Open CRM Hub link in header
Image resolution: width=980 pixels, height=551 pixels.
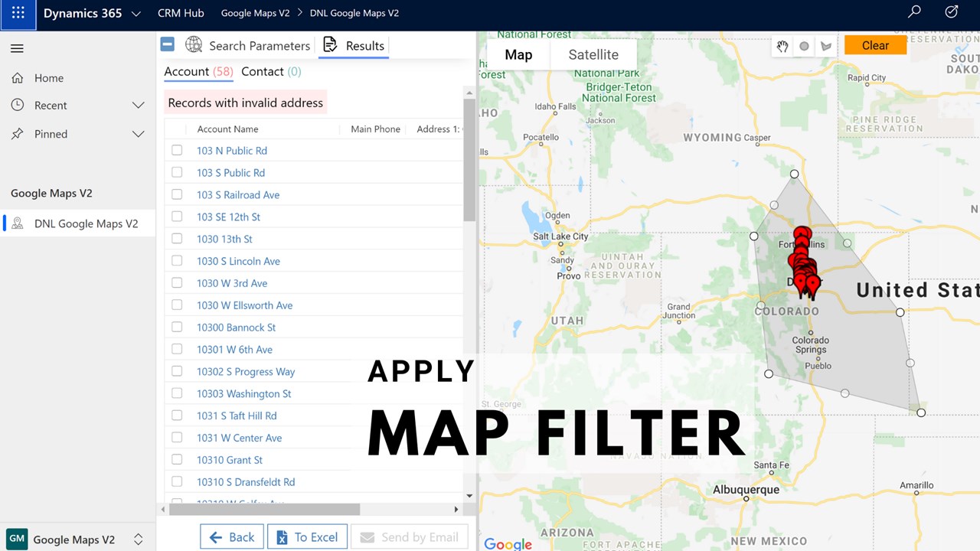[x=181, y=13]
